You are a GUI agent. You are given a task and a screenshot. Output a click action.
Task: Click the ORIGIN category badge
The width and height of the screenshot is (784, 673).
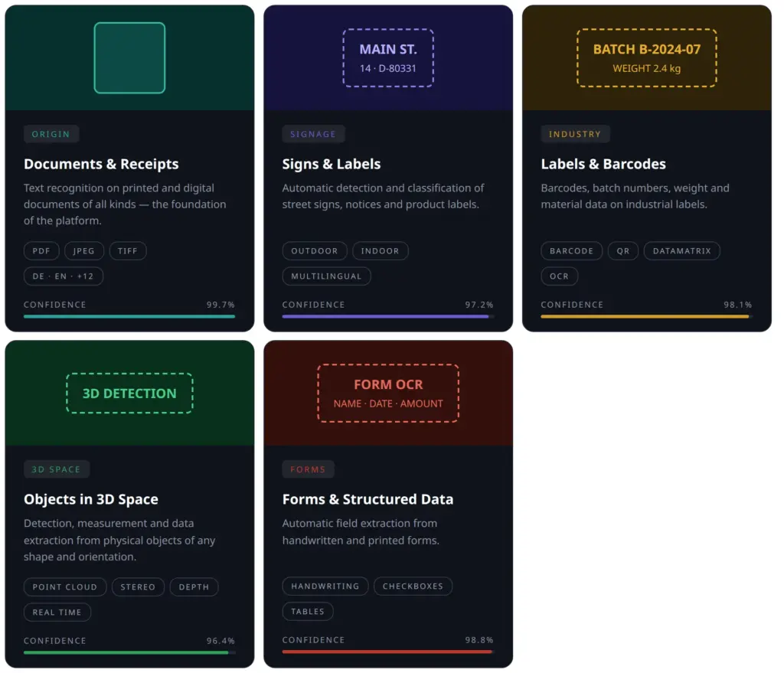[51, 134]
